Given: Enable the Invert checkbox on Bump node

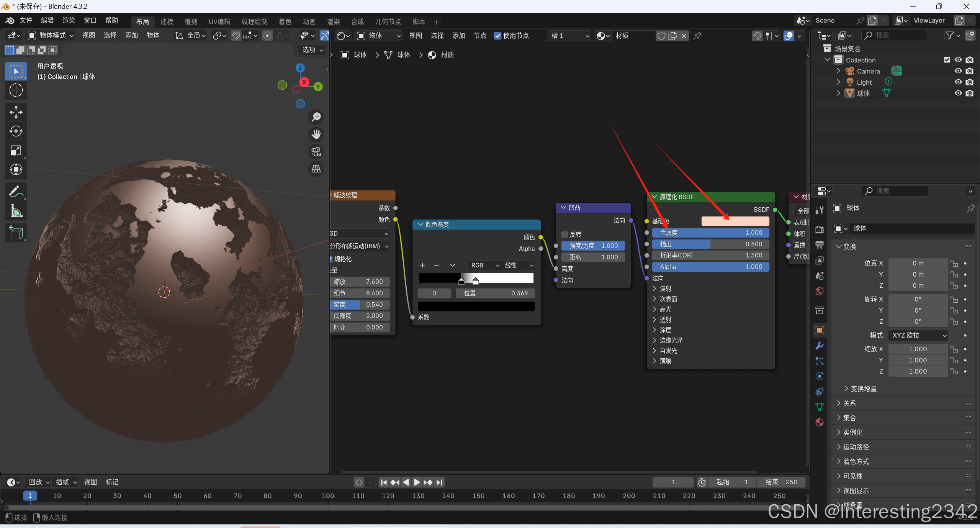Looking at the screenshot, I should coord(564,234).
